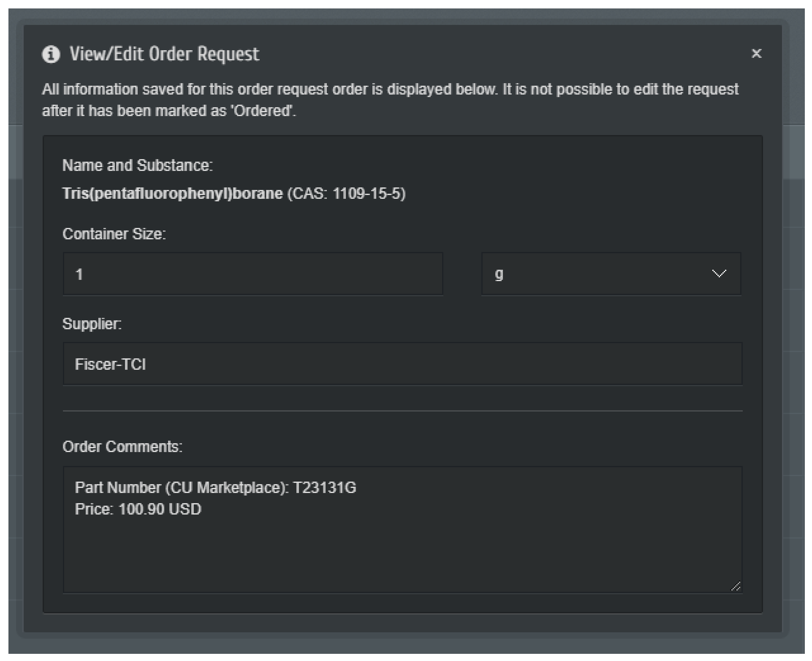This screenshot has height=661, width=812.
Task: Click the word 'Ordered' in the notice text
Action: (x=262, y=111)
